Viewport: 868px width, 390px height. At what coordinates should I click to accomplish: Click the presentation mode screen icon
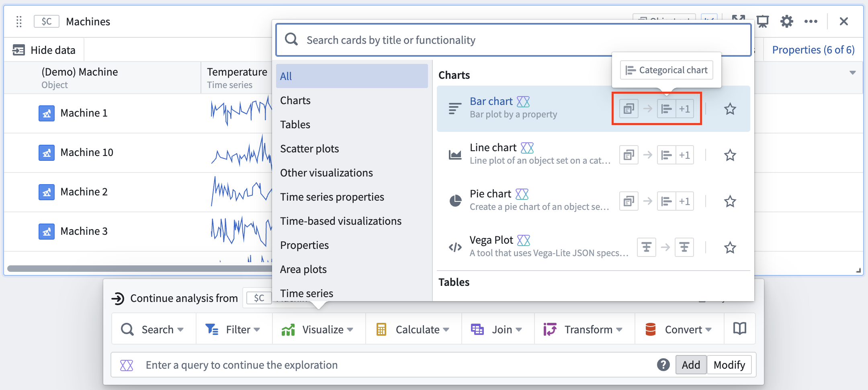[762, 21]
